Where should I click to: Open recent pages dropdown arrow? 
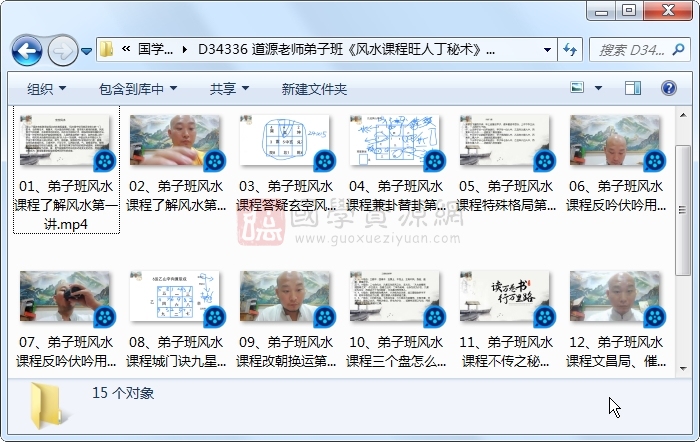point(87,51)
